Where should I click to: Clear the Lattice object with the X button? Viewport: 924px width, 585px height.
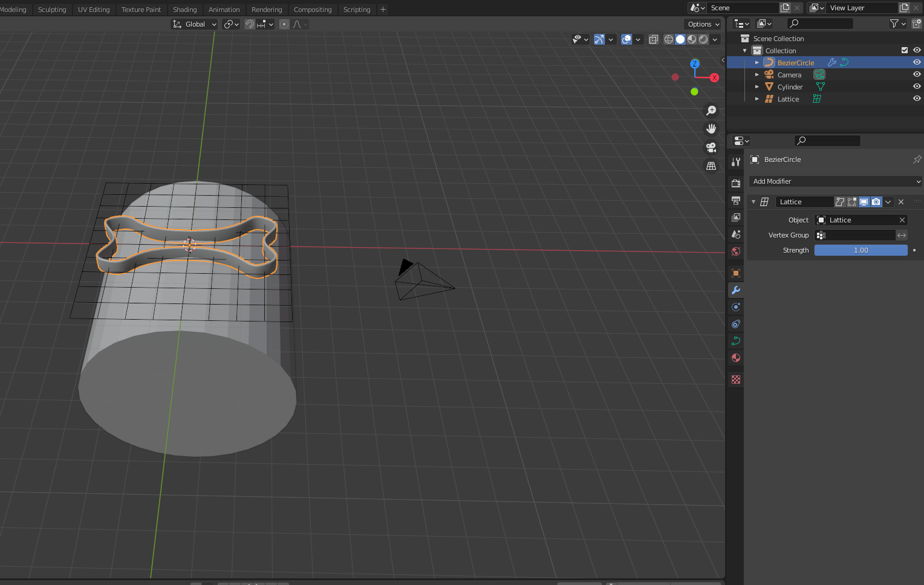tap(902, 220)
